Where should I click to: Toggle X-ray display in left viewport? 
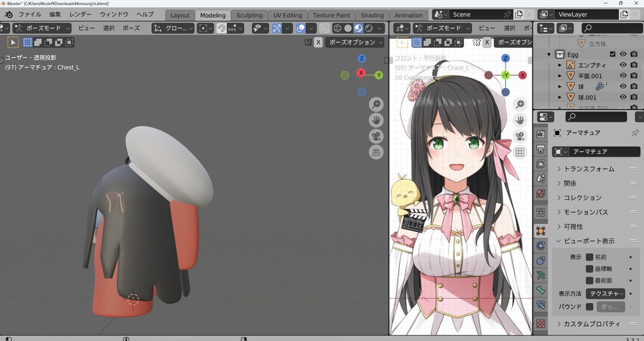325,28
